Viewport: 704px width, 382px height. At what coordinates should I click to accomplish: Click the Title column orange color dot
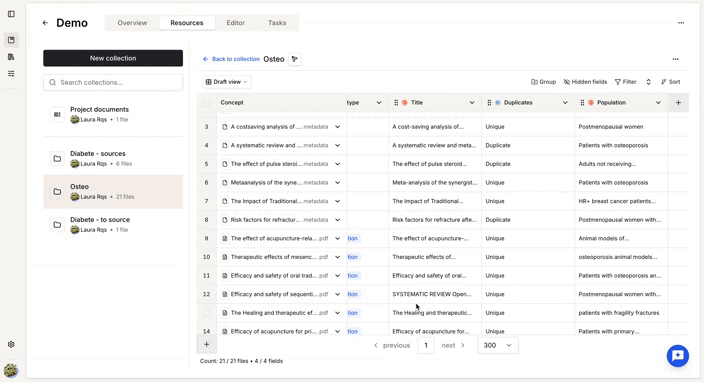tap(405, 103)
